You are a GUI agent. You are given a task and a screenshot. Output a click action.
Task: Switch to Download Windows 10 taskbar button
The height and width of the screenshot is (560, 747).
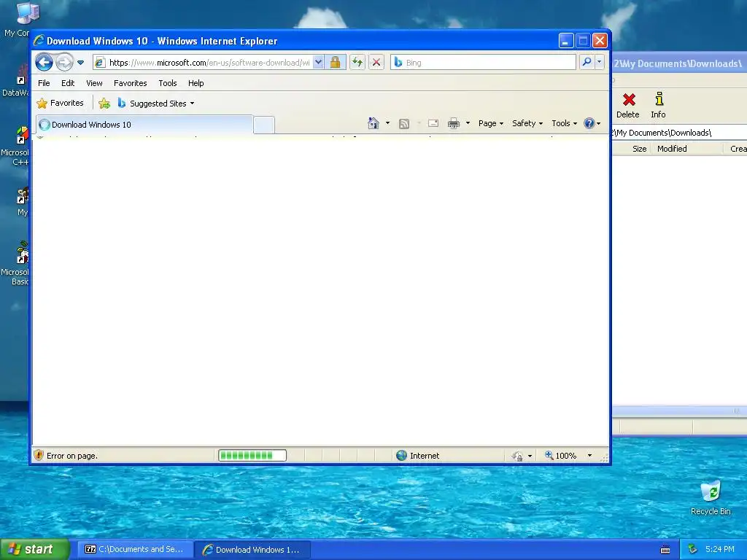253,550
